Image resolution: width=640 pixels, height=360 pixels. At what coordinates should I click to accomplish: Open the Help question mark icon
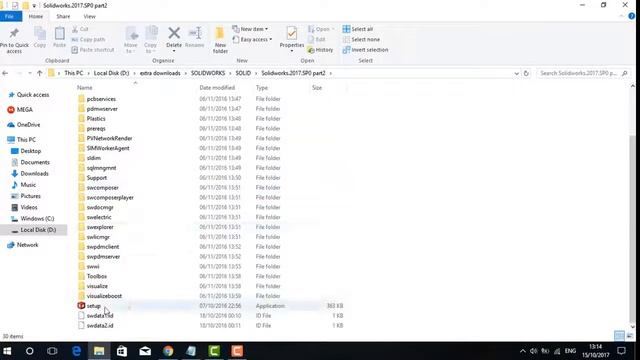pyautogui.click(x=631, y=16)
